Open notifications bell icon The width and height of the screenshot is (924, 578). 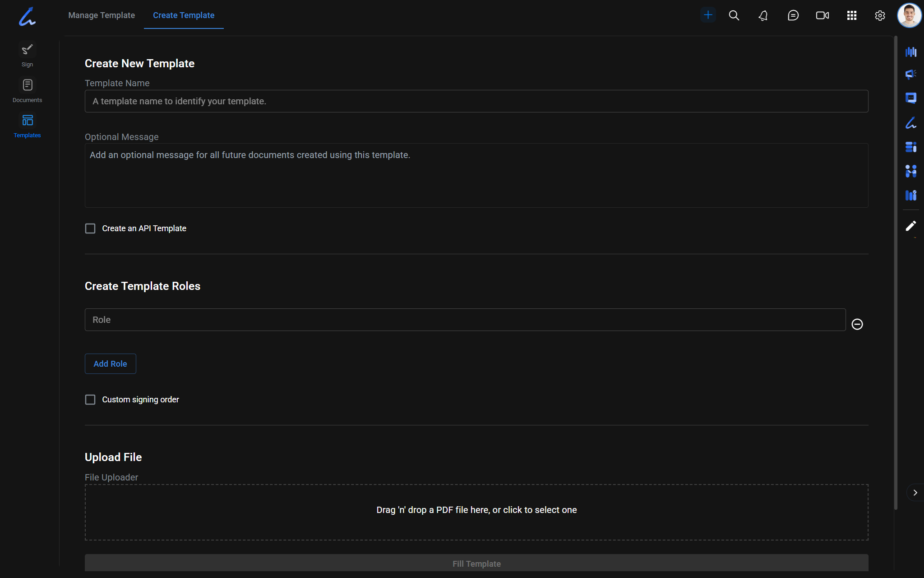pyautogui.click(x=763, y=15)
